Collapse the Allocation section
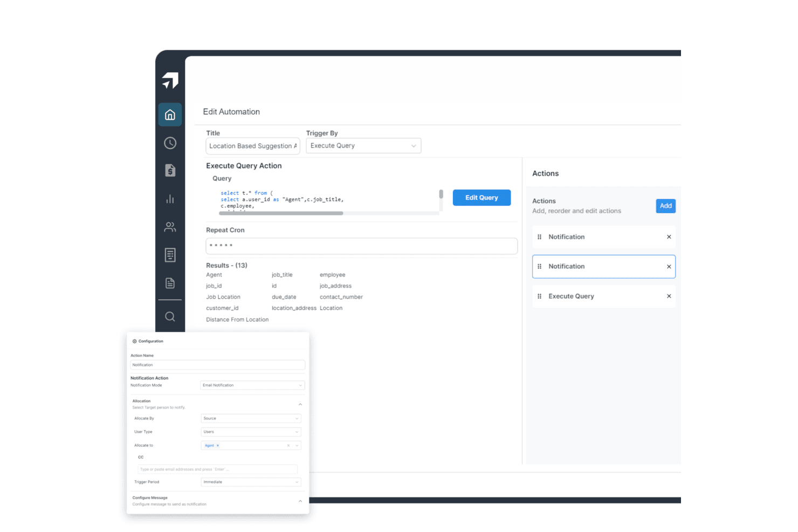This screenshot has height=532, width=798. pyautogui.click(x=300, y=404)
